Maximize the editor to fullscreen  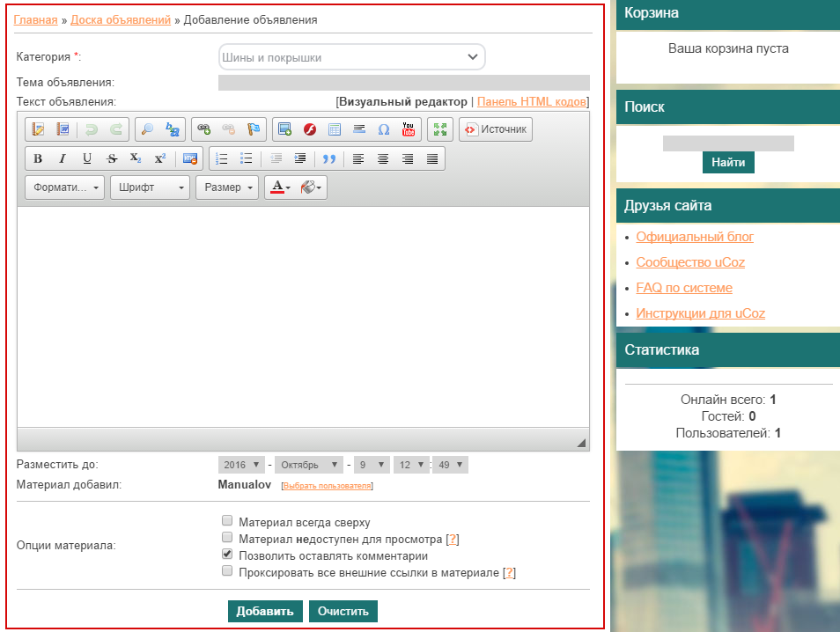point(440,129)
